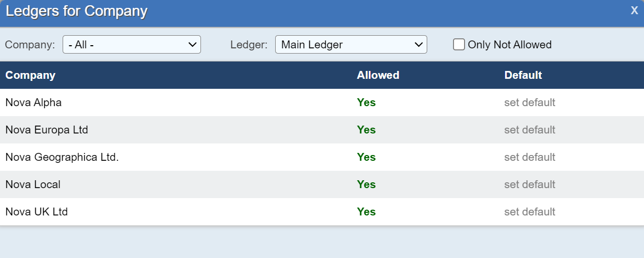Open the Company dropdown
This screenshot has height=258, width=644.
(132, 45)
